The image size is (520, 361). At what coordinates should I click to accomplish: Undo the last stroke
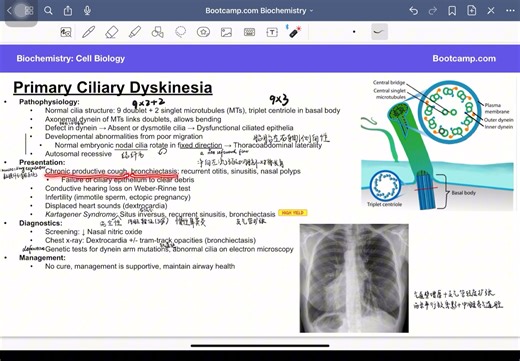tap(413, 11)
